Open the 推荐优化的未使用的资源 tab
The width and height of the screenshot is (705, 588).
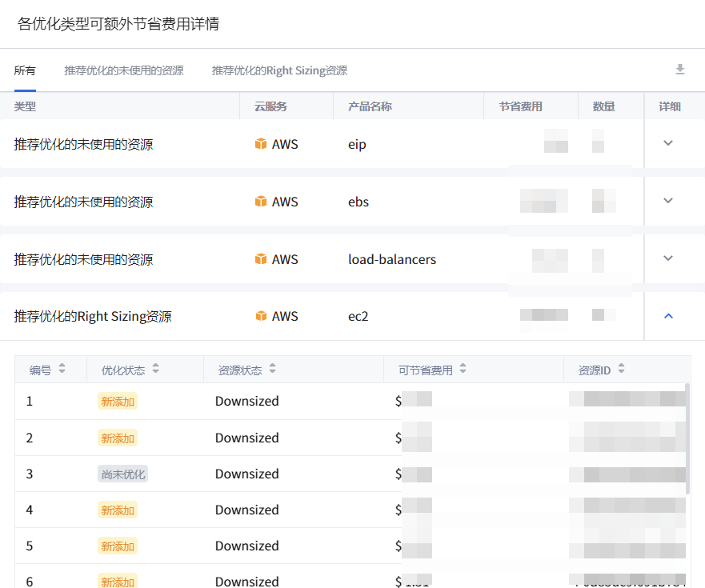click(x=124, y=70)
